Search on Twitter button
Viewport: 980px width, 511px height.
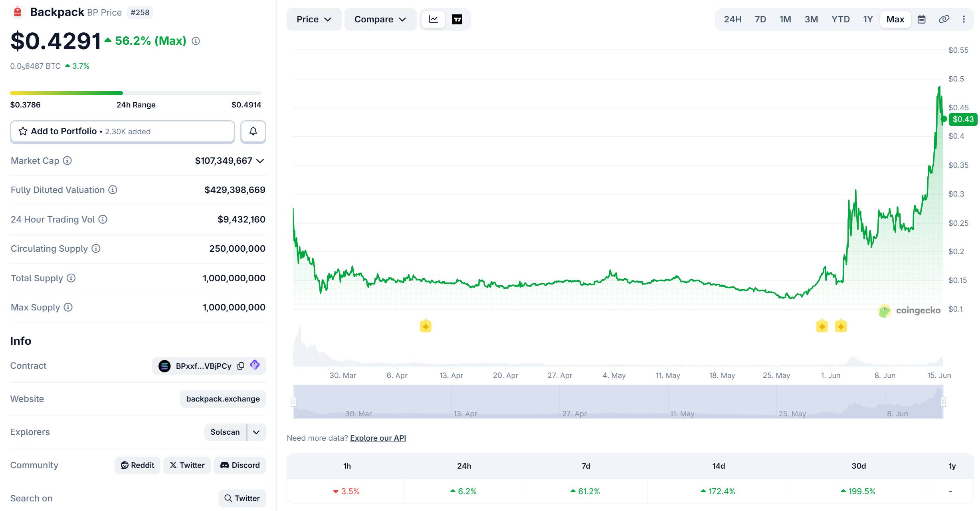pyautogui.click(x=242, y=499)
